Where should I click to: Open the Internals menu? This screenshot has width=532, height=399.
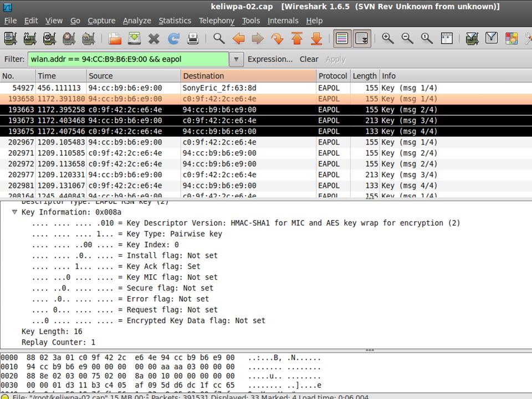click(x=283, y=21)
